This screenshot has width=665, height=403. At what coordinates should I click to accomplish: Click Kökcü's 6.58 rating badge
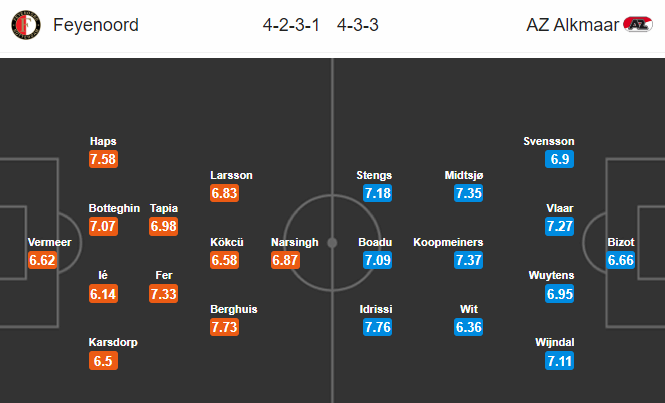click(224, 260)
